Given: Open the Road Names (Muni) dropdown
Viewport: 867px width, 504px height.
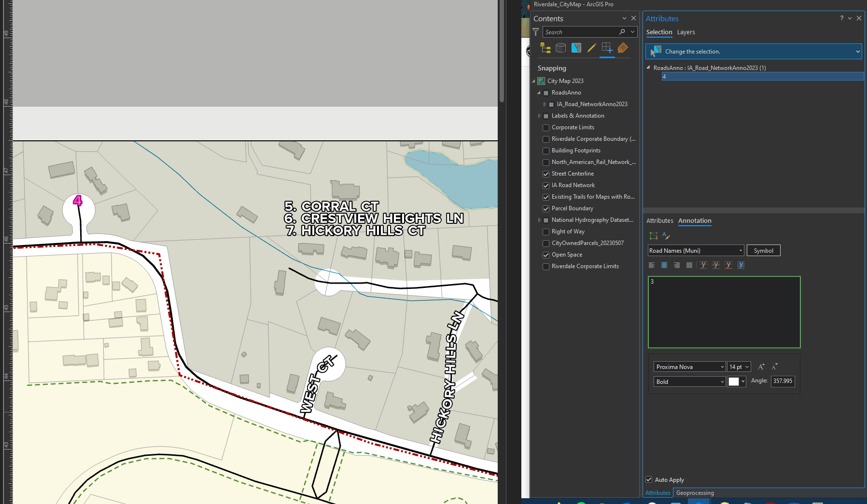Looking at the screenshot, I should click(739, 250).
